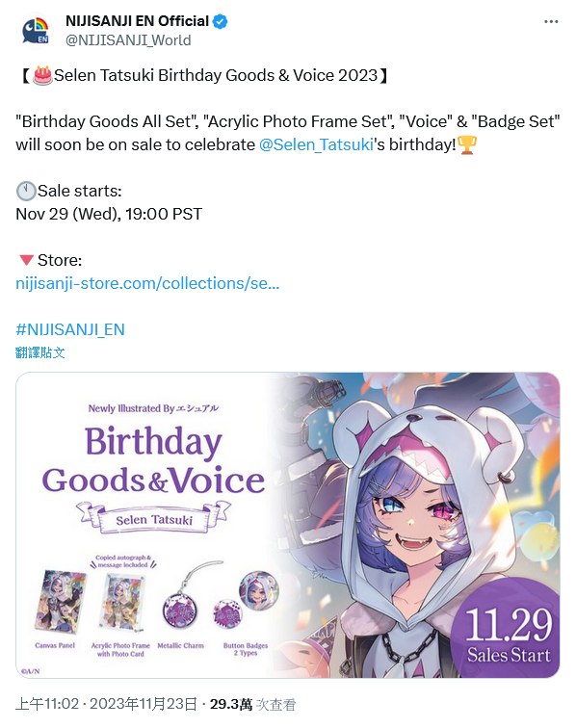Click the NIJISANJI EN profile avatar
Image resolution: width=576 pixels, height=728 pixels.
[36, 31]
